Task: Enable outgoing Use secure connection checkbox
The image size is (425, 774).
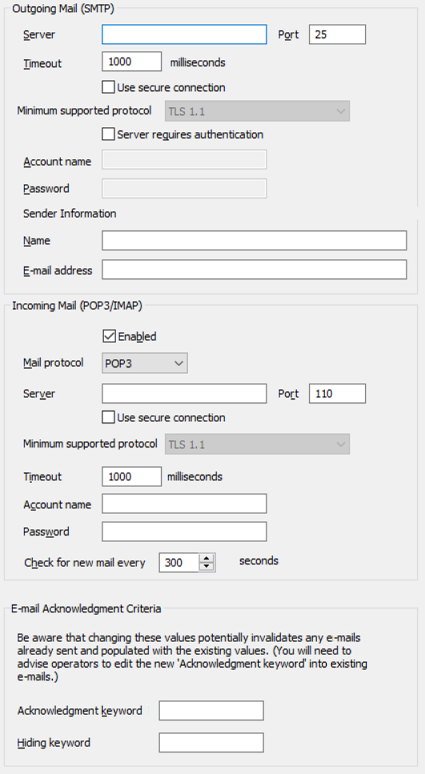Action: pos(108,87)
